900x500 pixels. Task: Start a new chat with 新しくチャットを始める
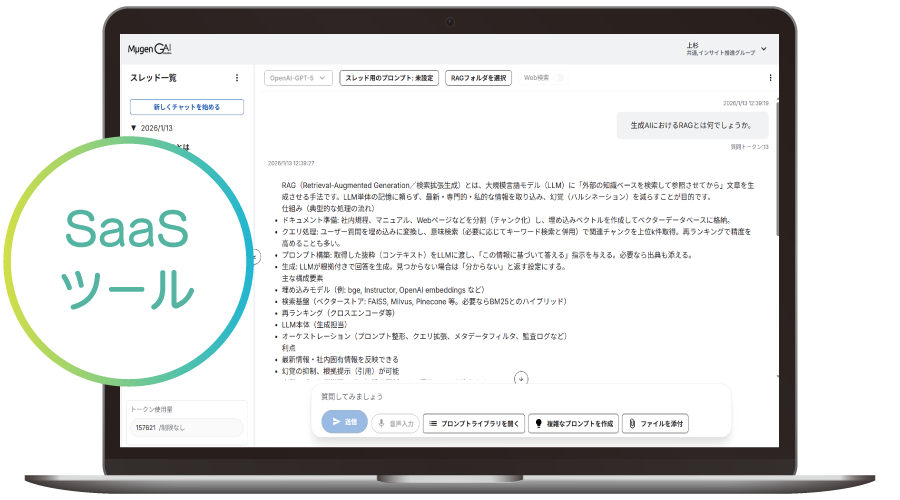[x=187, y=107]
